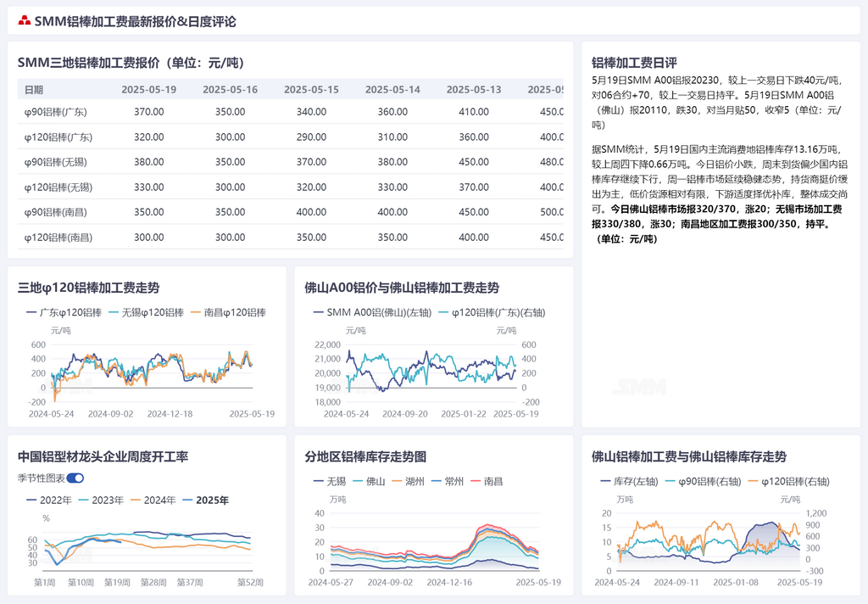Click 380.00 value for φ90铝棒(无锡) on 05-19
The height and width of the screenshot is (604, 868).
(149, 162)
